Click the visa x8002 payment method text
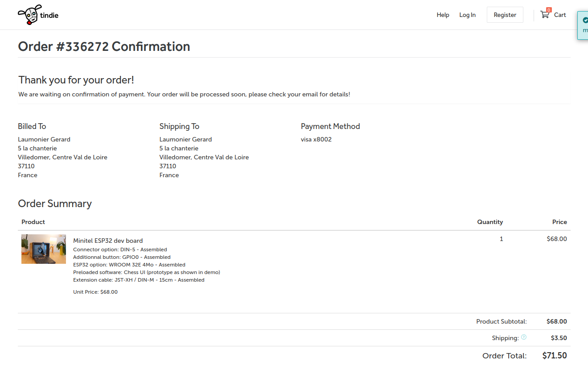Viewport: 588px width, 366px height. (x=316, y=139)
